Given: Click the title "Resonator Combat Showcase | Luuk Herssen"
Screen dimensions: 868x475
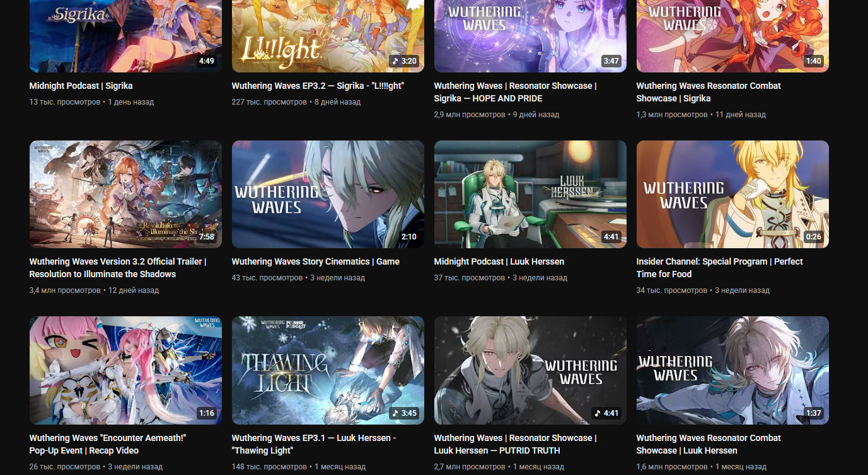Looking at the screenshot, I should click(x=709, y=444).
